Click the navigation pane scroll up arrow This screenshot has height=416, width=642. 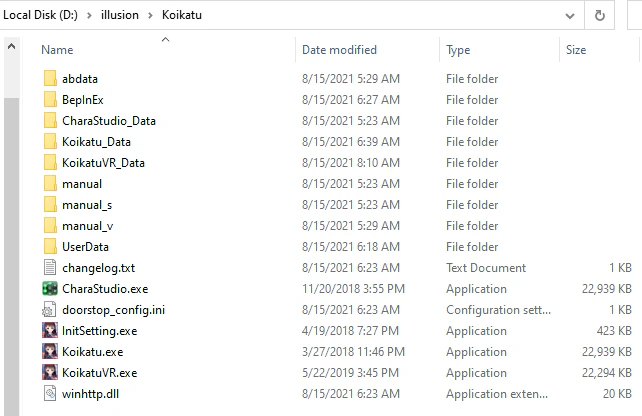pos(11,46)
